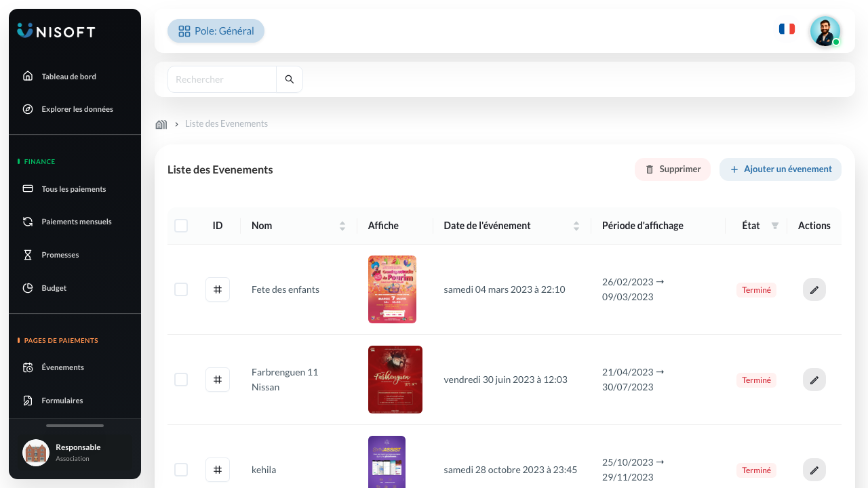Sort by Date de l'événement arrows
The image size is (868, 488).
(576, 226)
